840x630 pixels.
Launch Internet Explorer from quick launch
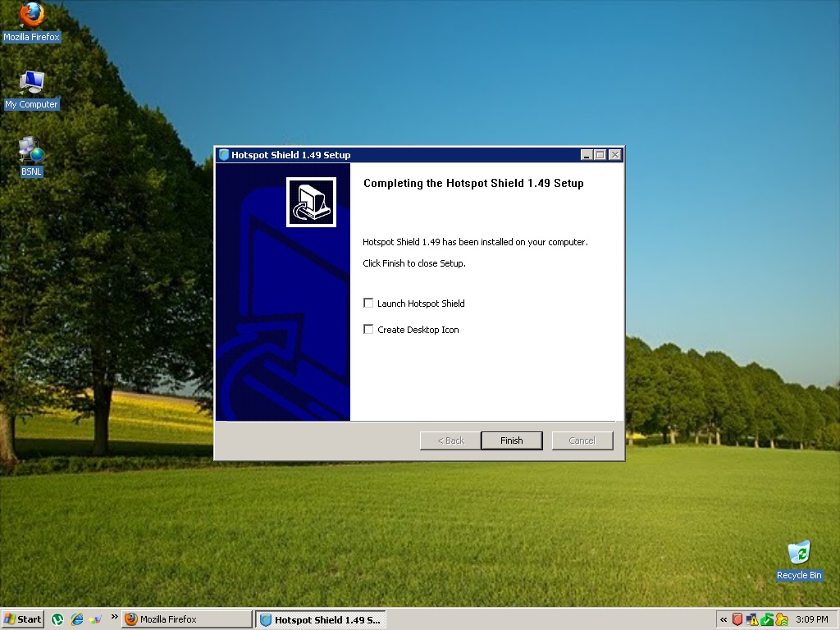(x=76, y=620)
